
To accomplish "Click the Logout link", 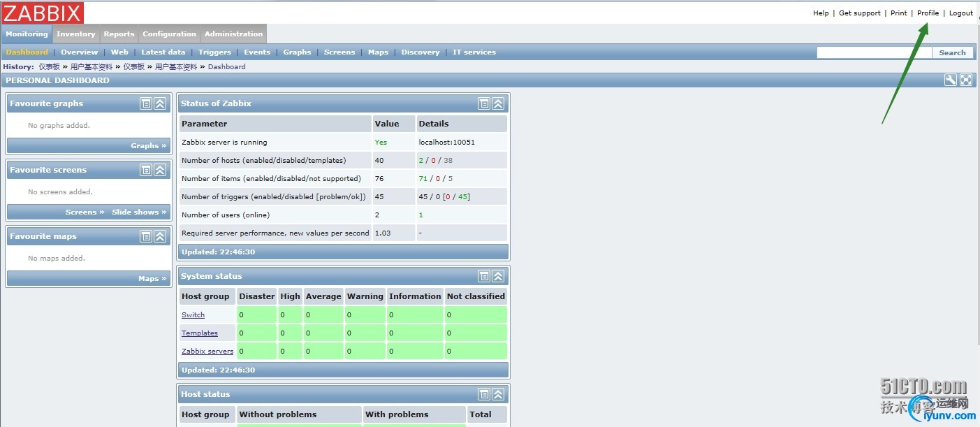I will [x=961, y=13].
